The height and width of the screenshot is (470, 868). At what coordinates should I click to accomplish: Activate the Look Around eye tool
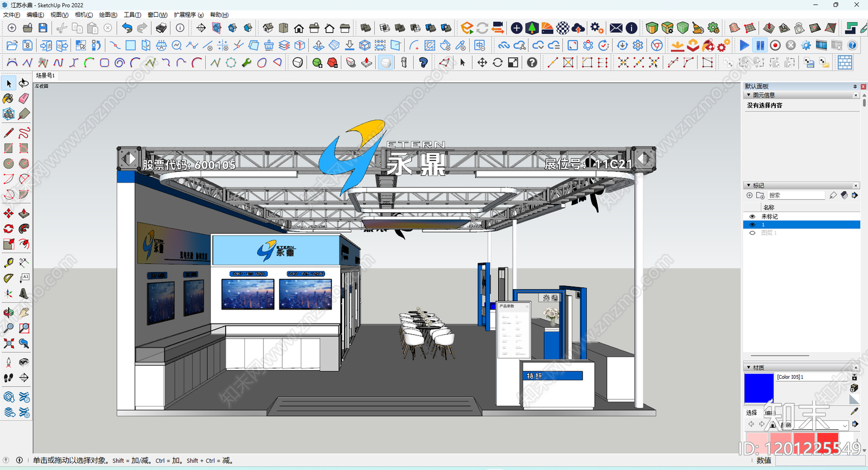[x=24, y=362]
